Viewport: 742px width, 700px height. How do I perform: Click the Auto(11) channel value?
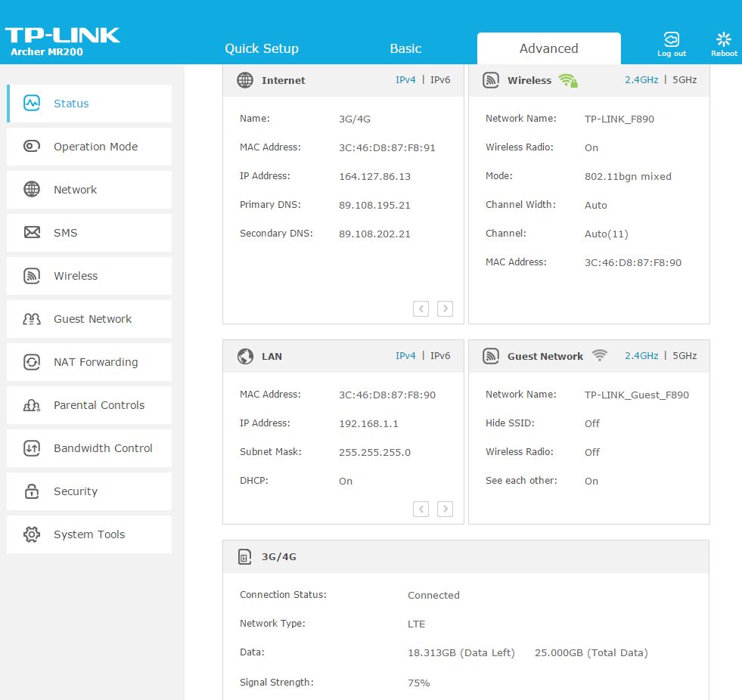pos(606,234)
